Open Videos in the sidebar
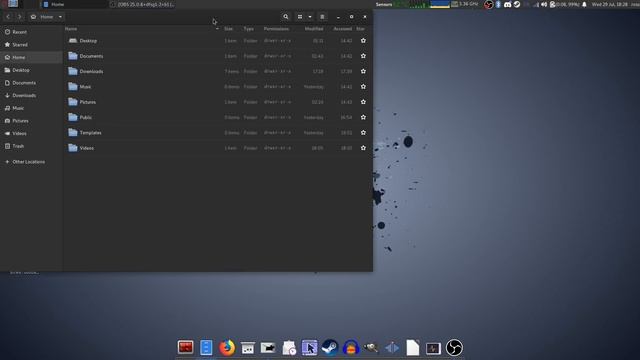640x360 pixels. tap(31, 133)
